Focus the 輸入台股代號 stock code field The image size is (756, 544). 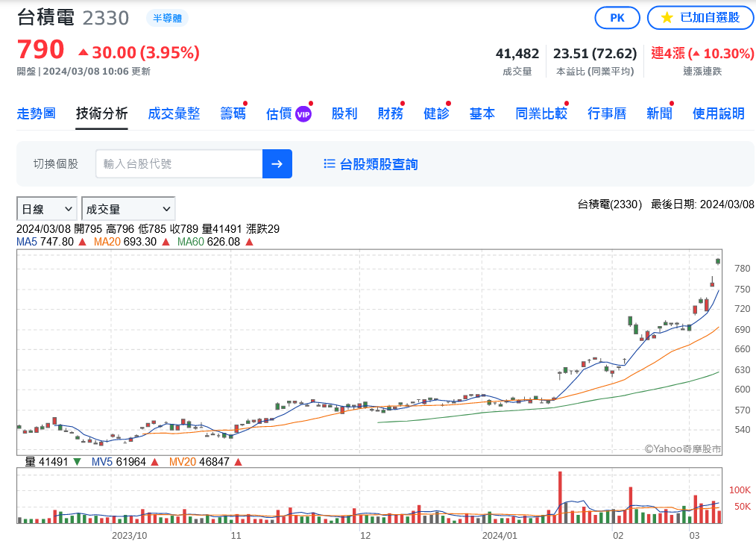click(x=180, y=163)
